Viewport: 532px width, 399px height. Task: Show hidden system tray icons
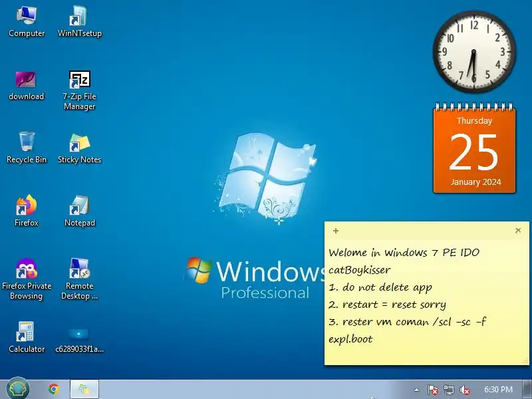417,390
